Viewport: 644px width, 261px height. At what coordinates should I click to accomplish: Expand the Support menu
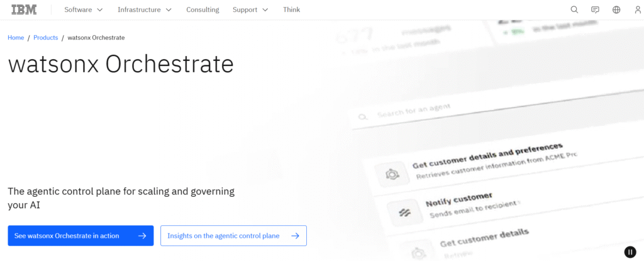tap(250, 9)
